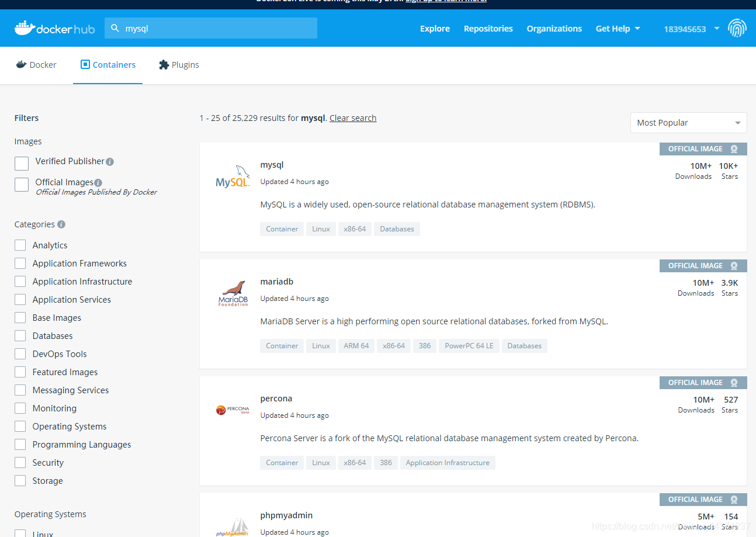Viewport: 756px width, 537px height.
Task: Check the Base Images category
Action: coord(20,317)
